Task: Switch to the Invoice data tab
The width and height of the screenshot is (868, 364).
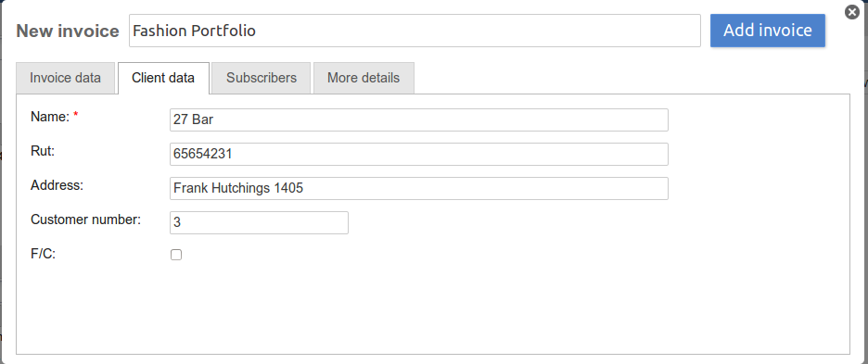Action: [x=65, y=78]
